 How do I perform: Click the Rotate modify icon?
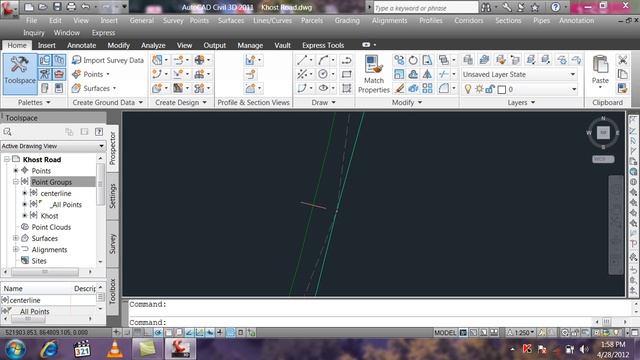[x=413, y=60]
